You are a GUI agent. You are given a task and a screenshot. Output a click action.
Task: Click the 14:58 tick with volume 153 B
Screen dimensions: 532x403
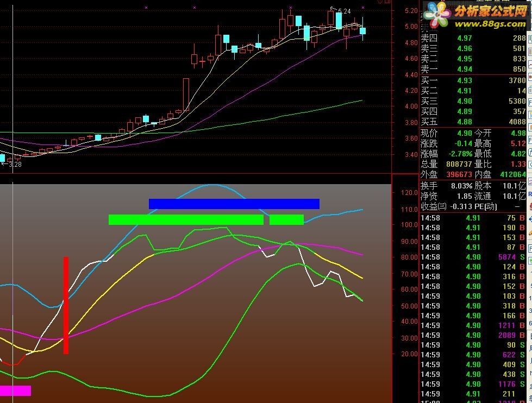[473, 237]
